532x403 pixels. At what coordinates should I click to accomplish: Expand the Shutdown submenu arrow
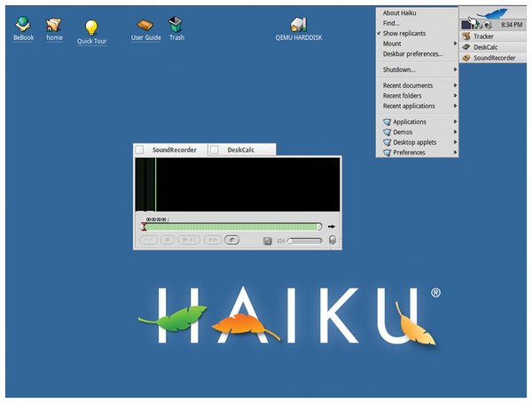point(456,69)
